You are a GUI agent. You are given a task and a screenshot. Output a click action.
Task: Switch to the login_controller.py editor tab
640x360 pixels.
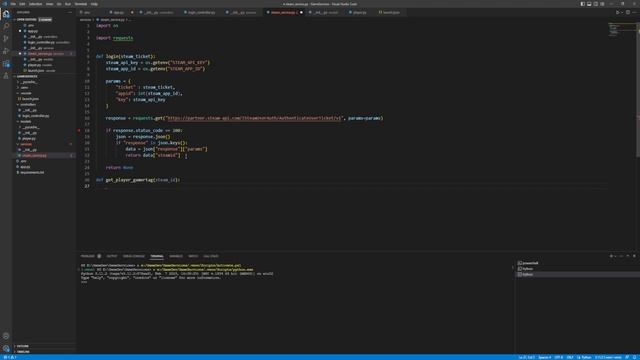pos(200,13)
